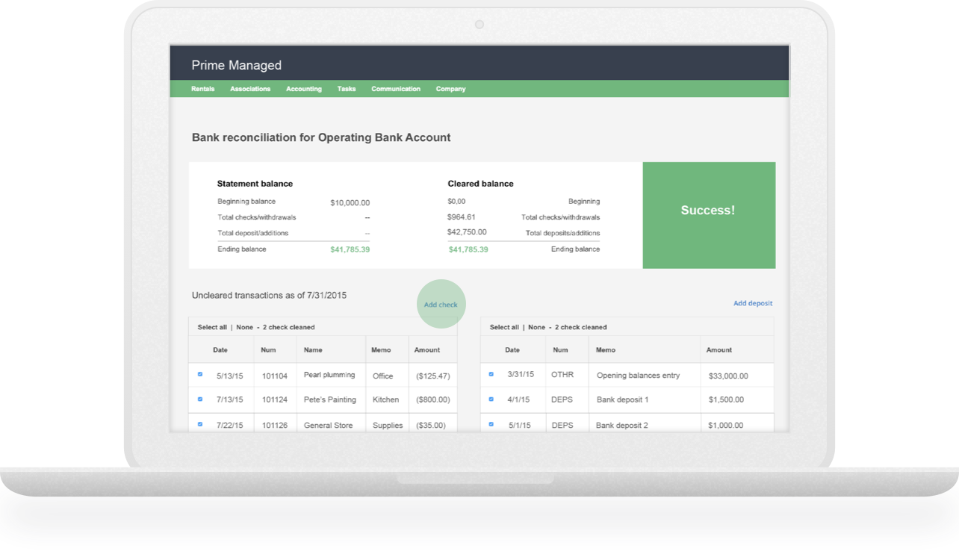Click None above the deposits table
This screenshot has height=560, width=959.
pos(536,327)
